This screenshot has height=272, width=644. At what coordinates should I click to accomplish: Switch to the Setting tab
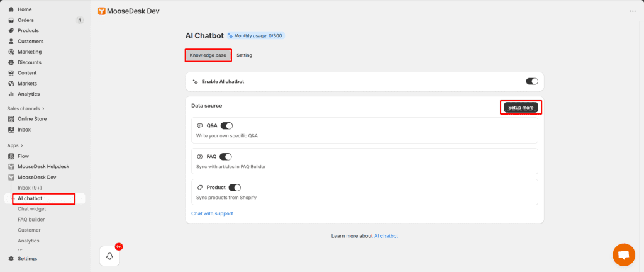(x=245, y=55)
